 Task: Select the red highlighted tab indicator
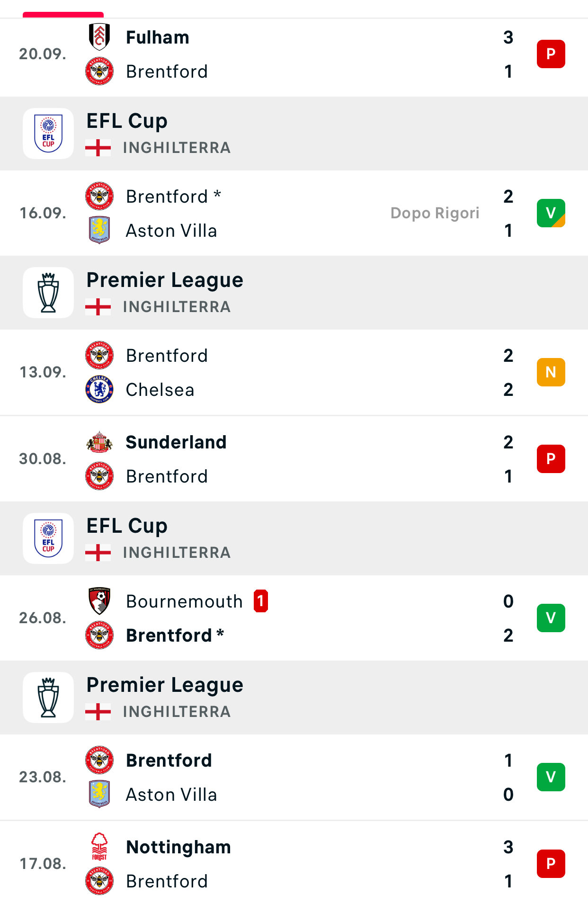pyautogui.click(x=63, y=15)
